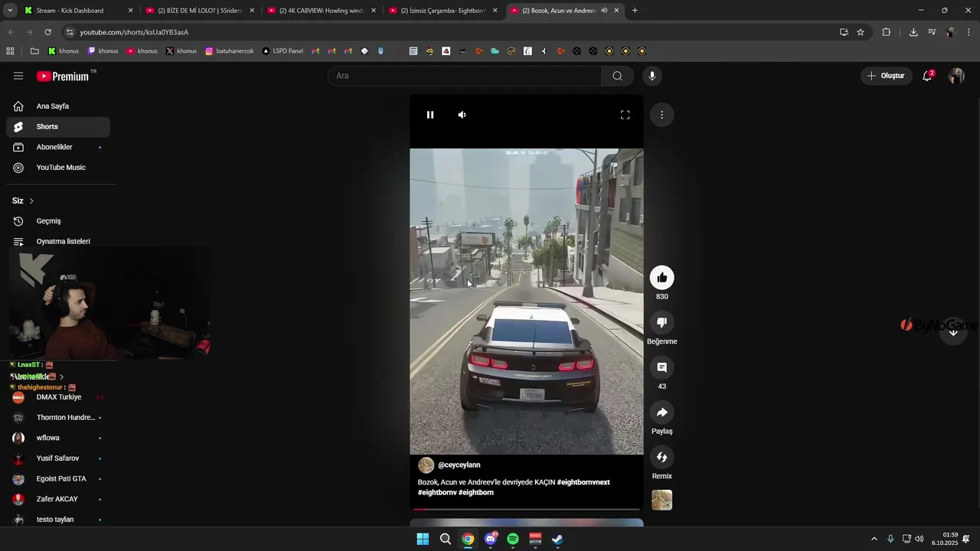
Task: Open media controls icon in toolbar
Action: pos(932,32)
